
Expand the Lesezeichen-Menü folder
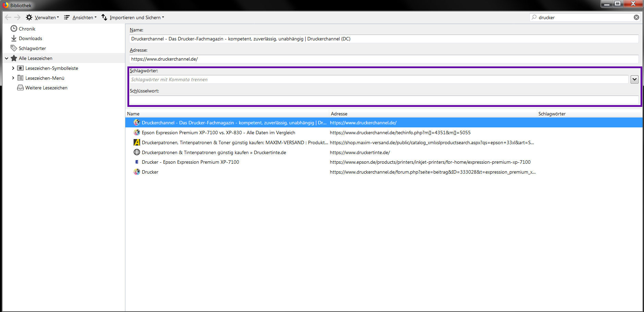[13, 78]
